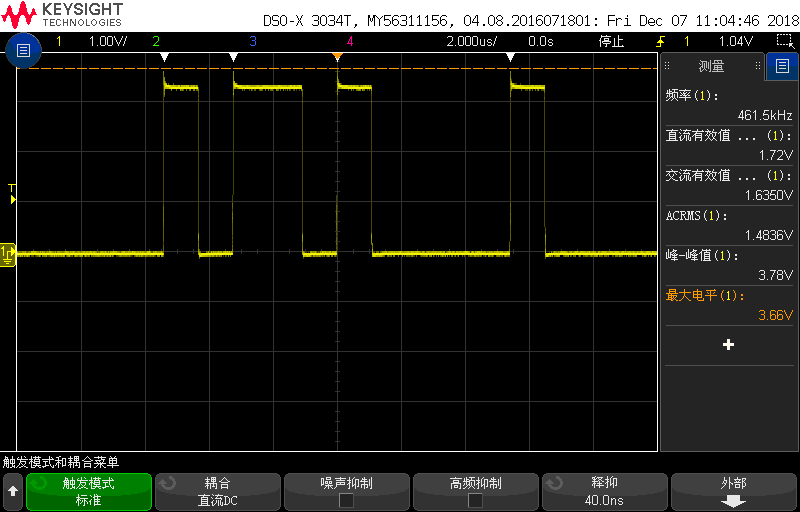Screen dimensions: 800x512
Task: Open the 耦合 直流DC softkey
Action: 218,492
